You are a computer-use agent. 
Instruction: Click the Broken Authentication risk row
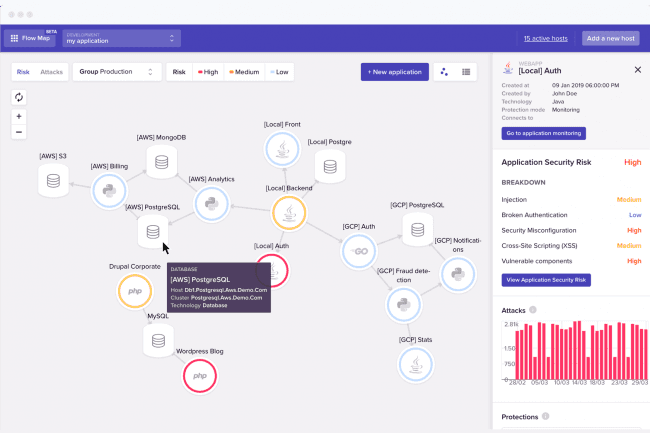(571, 215)
